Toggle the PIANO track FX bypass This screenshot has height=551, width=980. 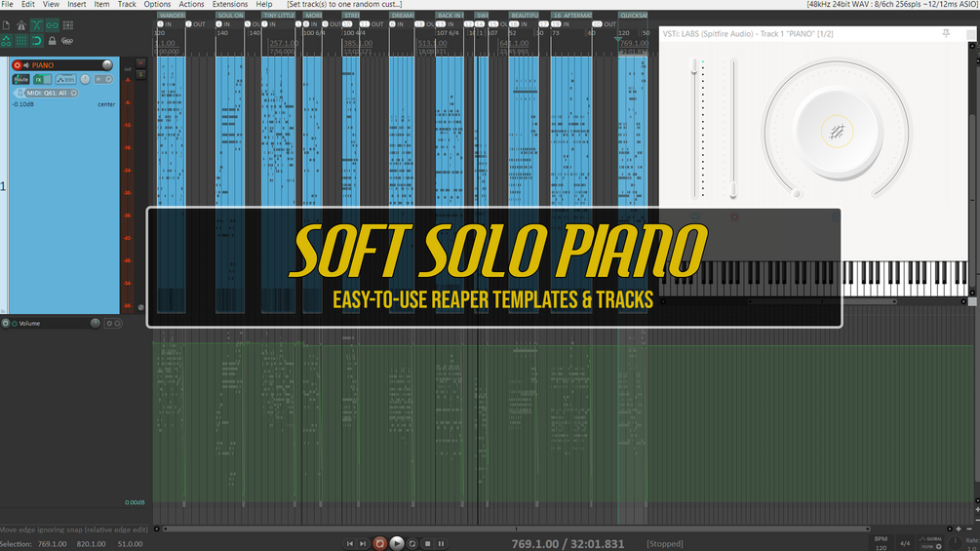point(47,79)
